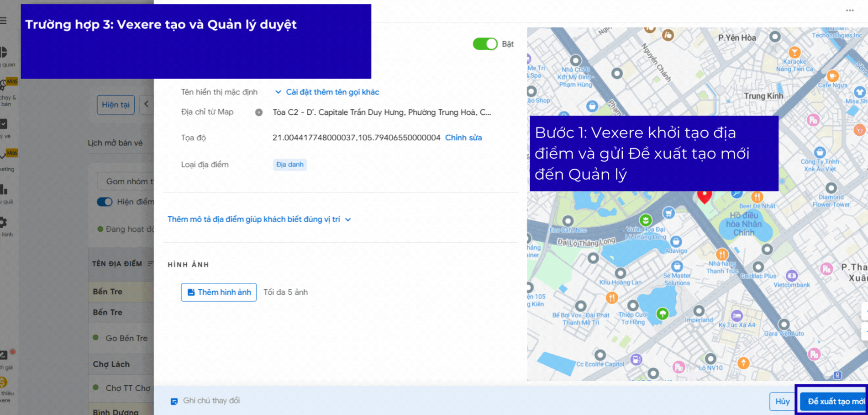
Task: Expand Cài đặt thêm tên gọi khác
Action: [x=327, y=92]
